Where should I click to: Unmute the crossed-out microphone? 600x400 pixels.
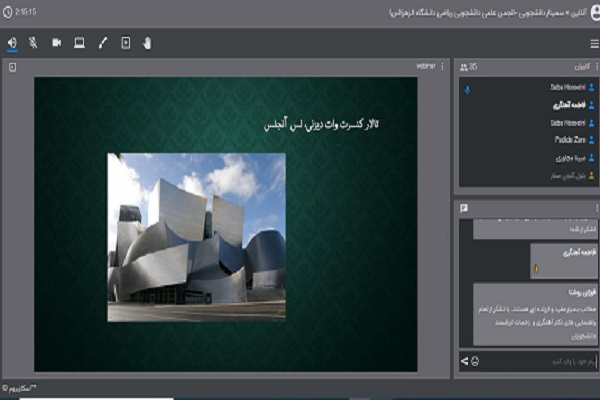[x=33, y=42]
